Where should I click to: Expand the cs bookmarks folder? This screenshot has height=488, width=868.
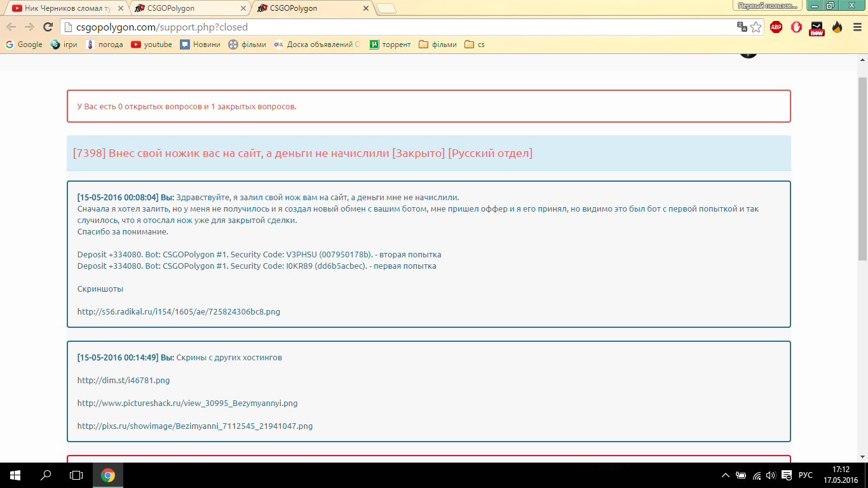pos(475,44)
